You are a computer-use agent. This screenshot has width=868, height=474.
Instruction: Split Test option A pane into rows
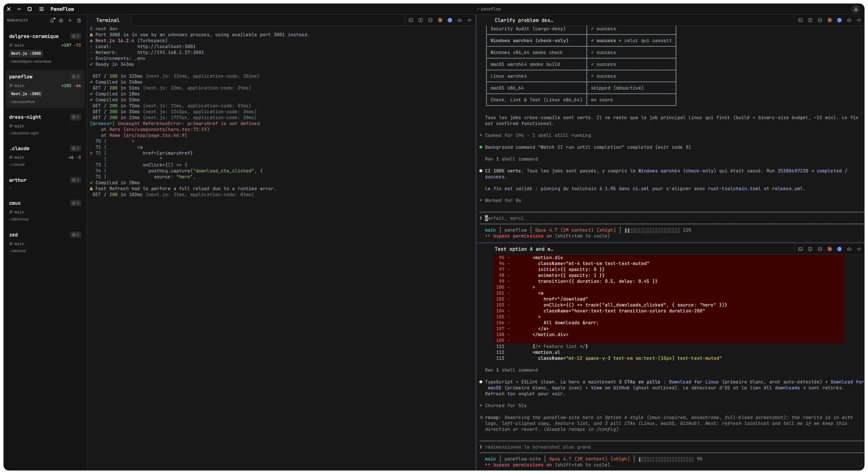[820, 249]
